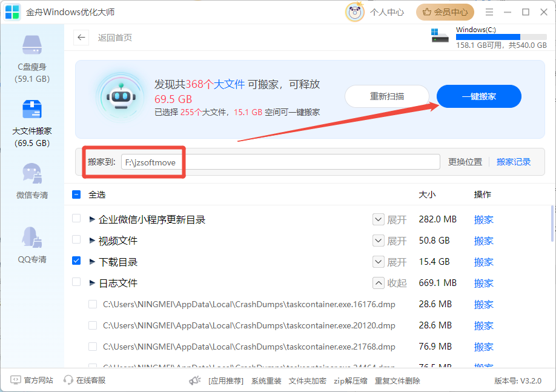Click 版本号: V3.2.0 text
Screen dimensions: 556x392
(x=518, y=381)
